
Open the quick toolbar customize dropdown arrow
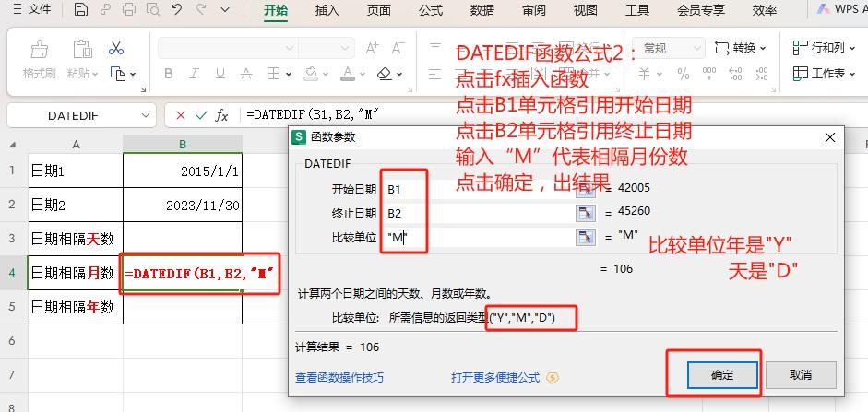225,9
